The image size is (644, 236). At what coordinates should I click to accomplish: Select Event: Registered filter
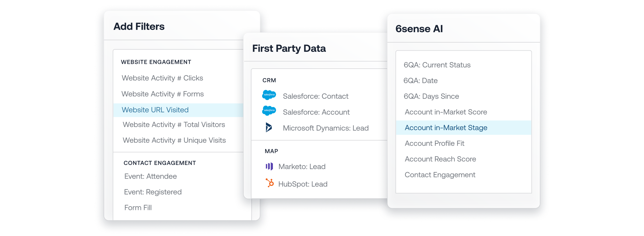coord(153,192)
